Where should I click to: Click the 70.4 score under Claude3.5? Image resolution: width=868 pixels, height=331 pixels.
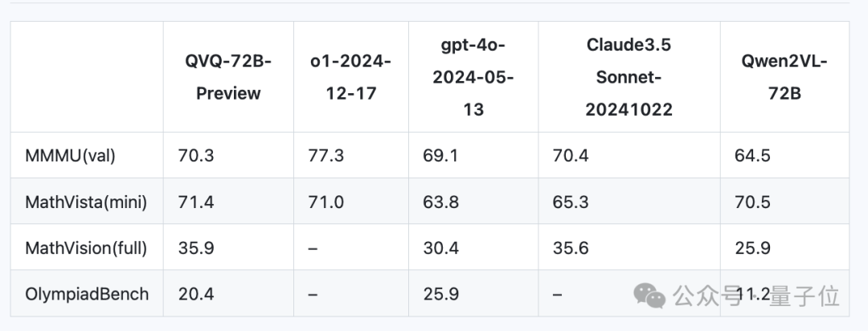pyautogui.click(x=571, y=156)
